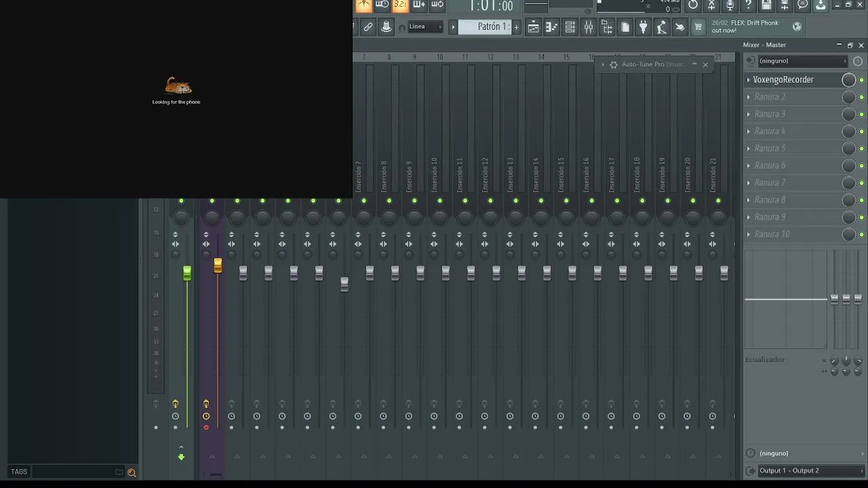This screenshot has height=488, width=868.
Task: Click the selected track's yellow volume fader
Action: point(218,266)
